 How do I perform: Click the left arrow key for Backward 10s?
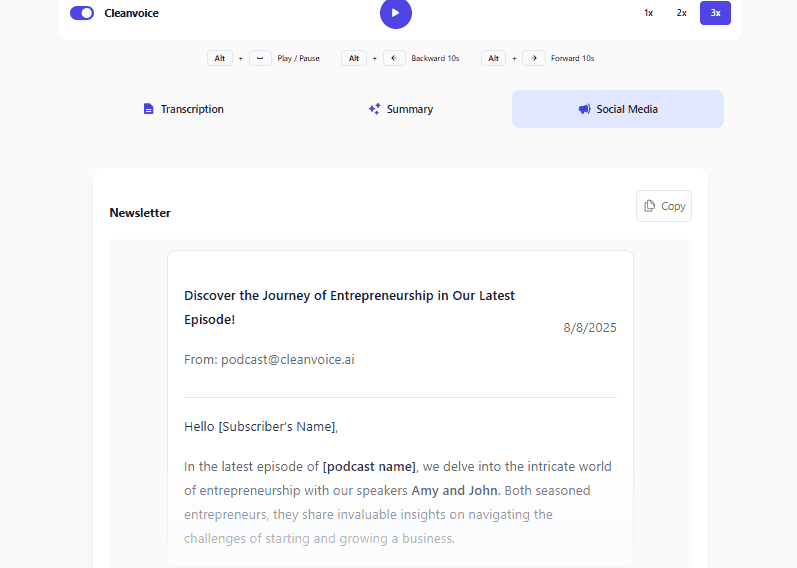[394, 58]
